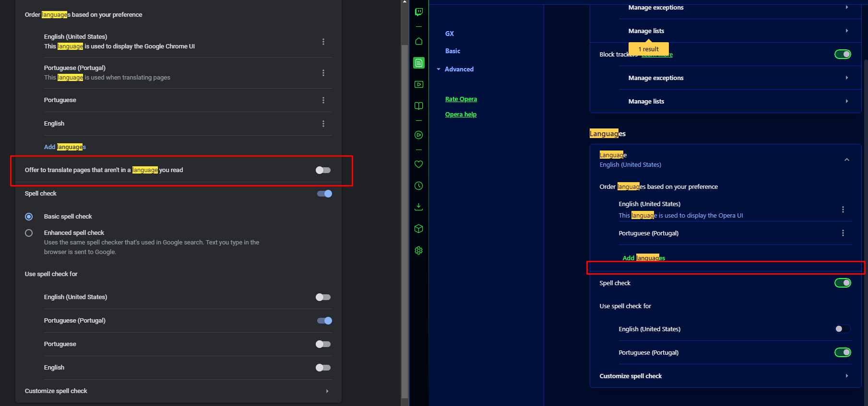Open topmost Manage exceptions arrow in Opera
This screenshot has height=406, width=868.
click(847, 7)
